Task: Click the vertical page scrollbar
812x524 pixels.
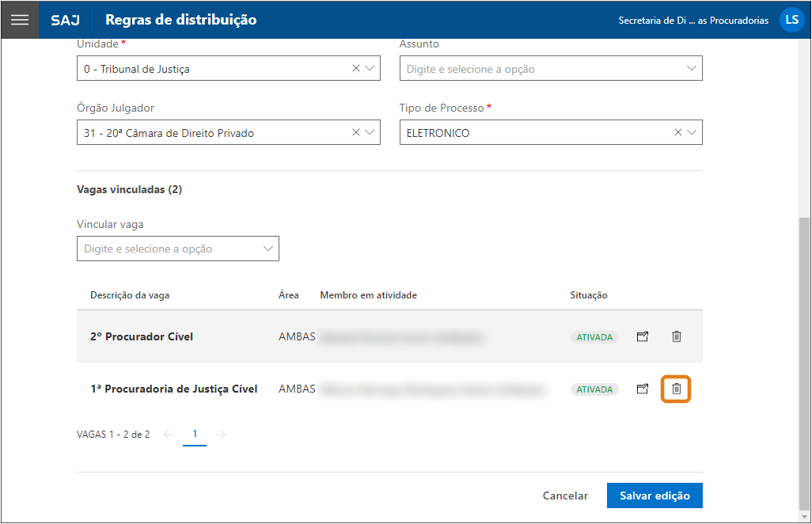Action: coord(805,364)
